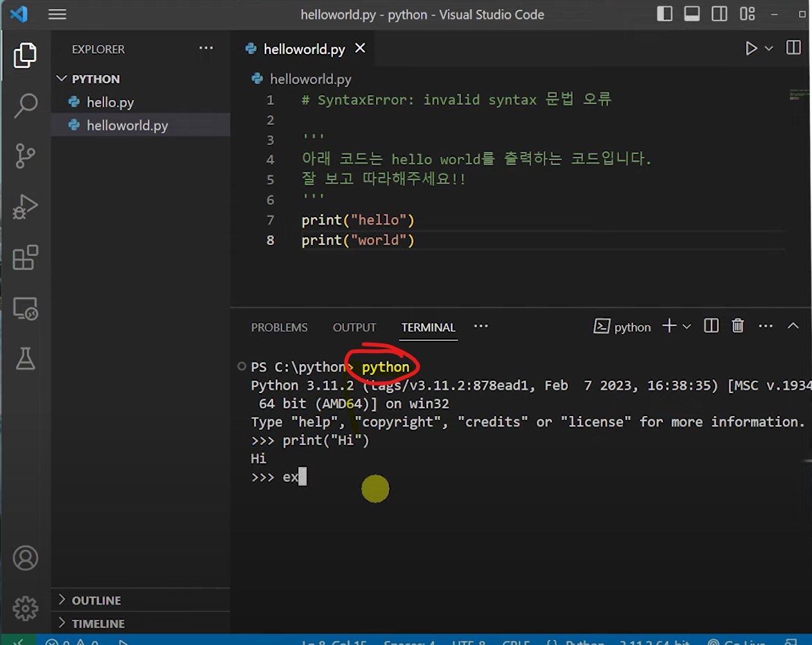The width and height of the screenshot is (812, 645).
Task: Open the Customize Layout icon
Action: (x=747, y=14)
